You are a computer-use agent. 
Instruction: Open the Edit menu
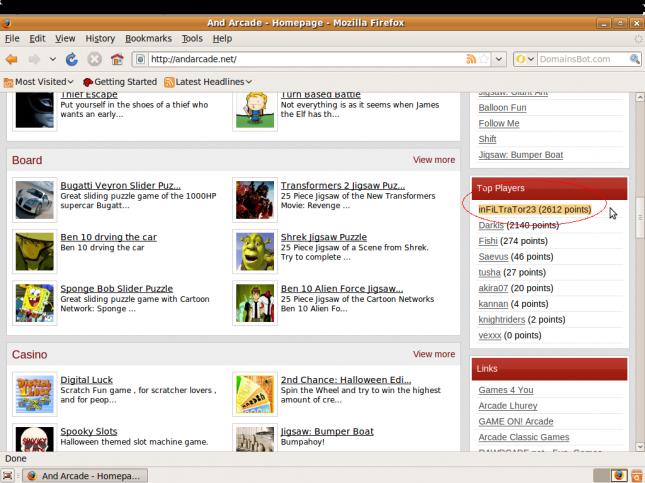37,39
